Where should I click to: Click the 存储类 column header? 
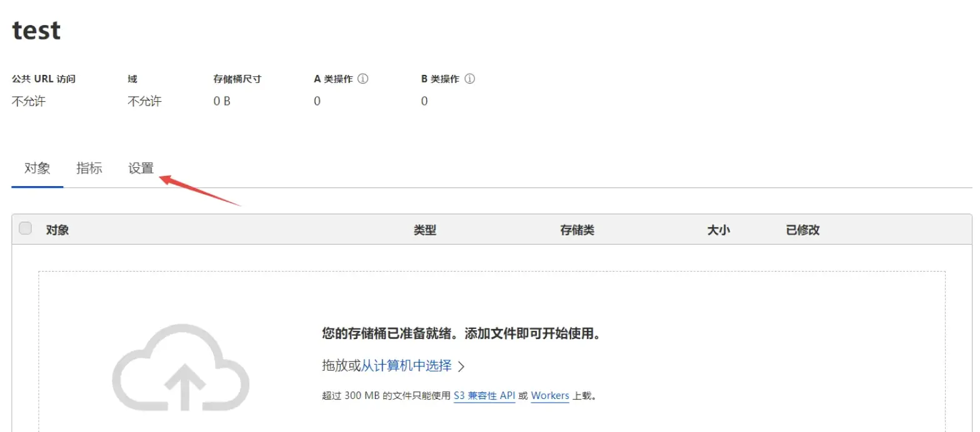pyautogui.click(x=577, y=230)
